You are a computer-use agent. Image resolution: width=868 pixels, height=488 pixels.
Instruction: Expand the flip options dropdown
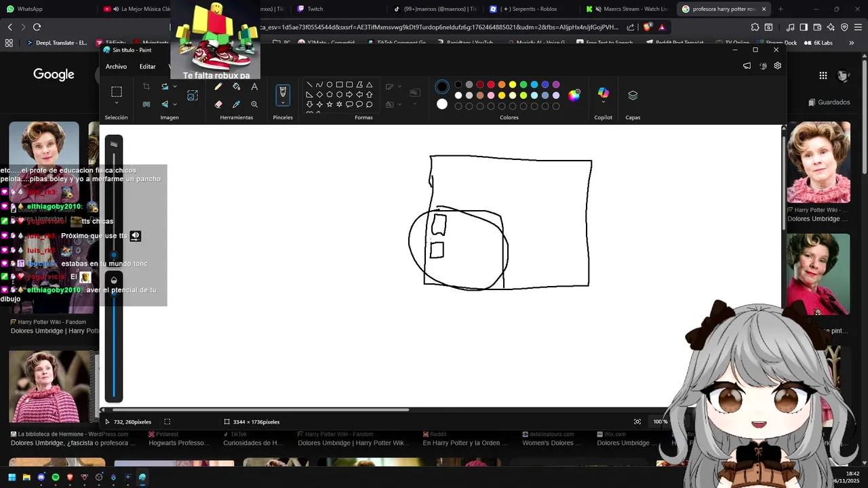tap(175, 104)
